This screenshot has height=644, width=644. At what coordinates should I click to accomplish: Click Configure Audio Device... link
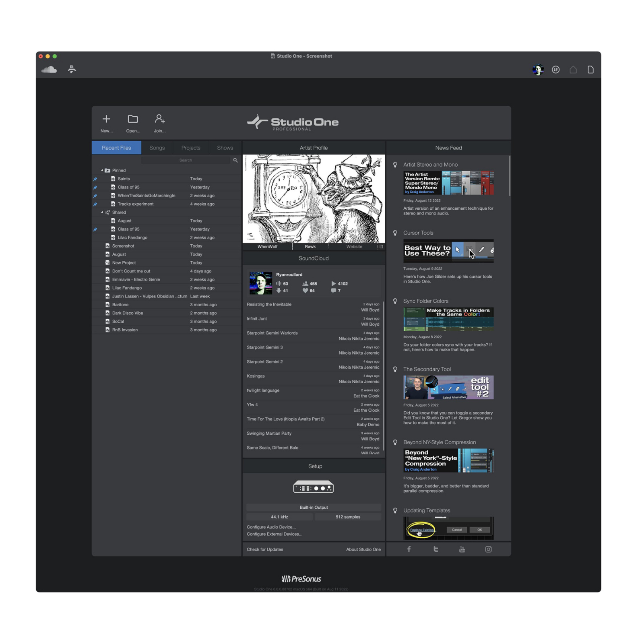point(271,527)
